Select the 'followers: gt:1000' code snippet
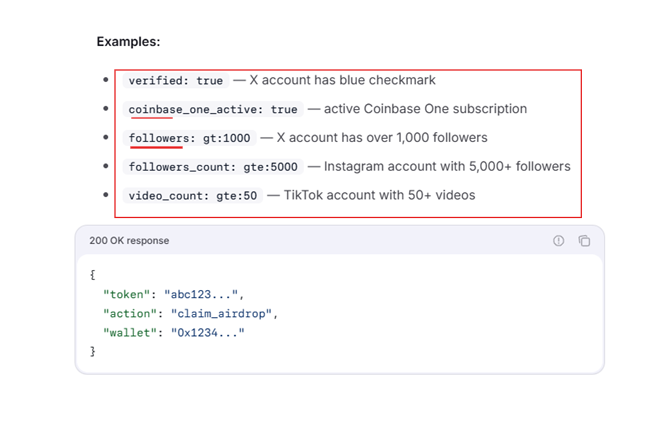Screen dimensions: 665x421 coord(190,138)
